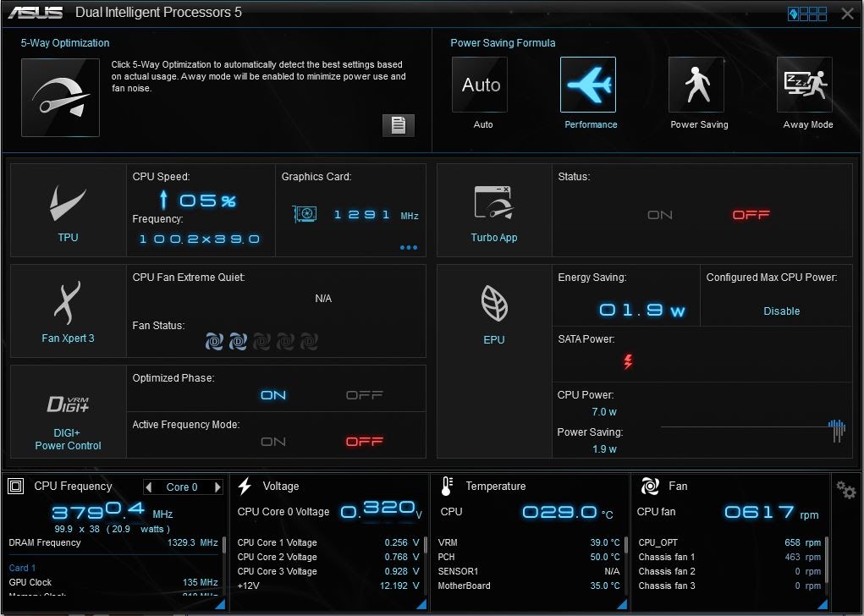
Task: Click the TPU label
Action: coord(68,238)
